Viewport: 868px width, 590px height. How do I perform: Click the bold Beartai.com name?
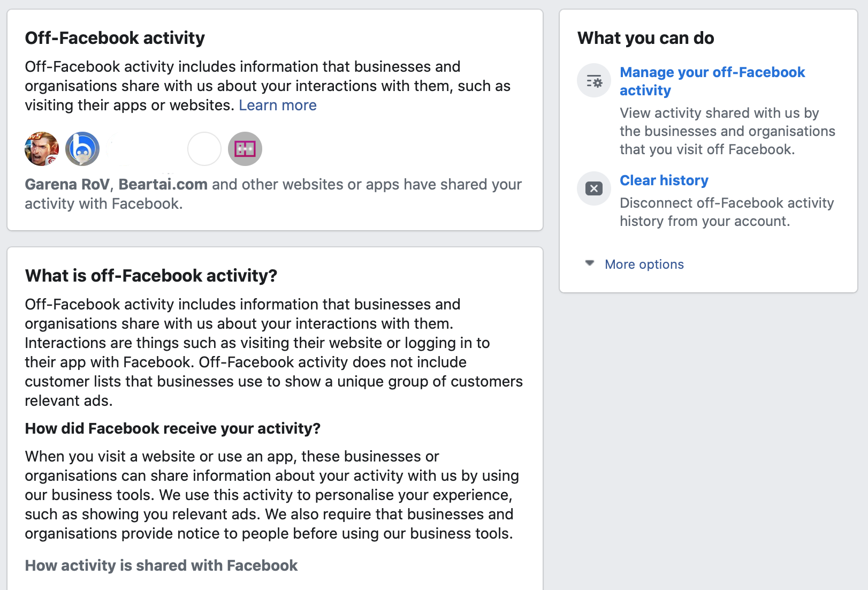163,185
